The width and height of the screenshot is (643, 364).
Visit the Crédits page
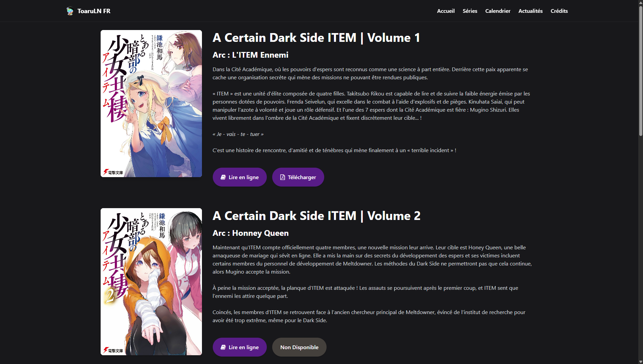click(559, 11)
